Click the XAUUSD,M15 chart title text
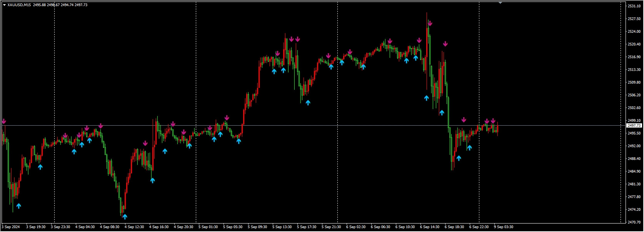 [x=19, y=5]
